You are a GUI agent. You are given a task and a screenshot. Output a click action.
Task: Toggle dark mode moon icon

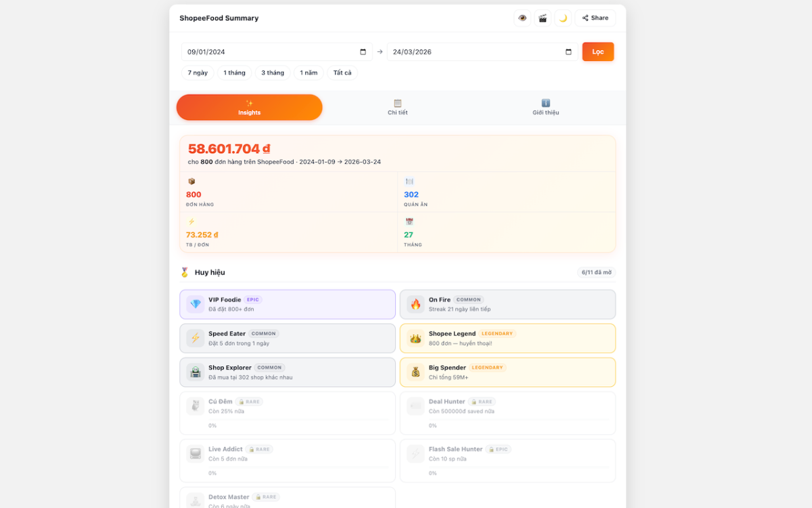coord(563,18)
